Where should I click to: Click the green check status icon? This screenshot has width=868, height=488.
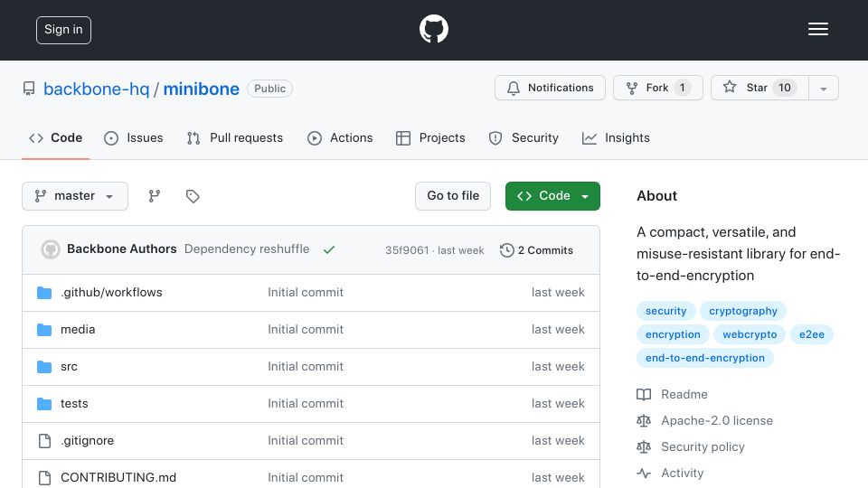[329, 249]
